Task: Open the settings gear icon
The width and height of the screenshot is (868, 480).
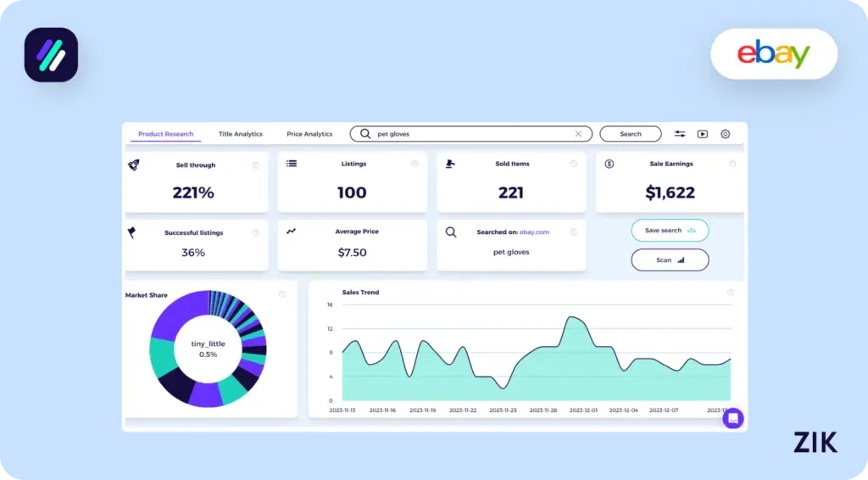Action: 725,134
